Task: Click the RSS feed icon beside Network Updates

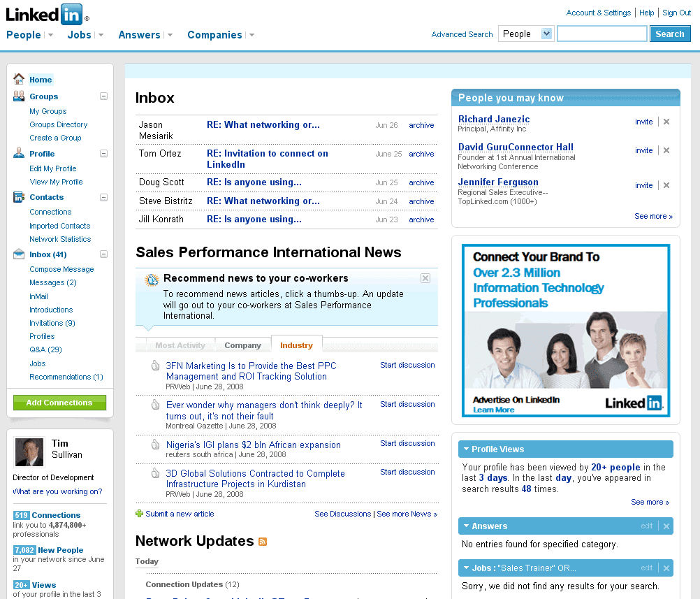Action: (x=263, y=542)
